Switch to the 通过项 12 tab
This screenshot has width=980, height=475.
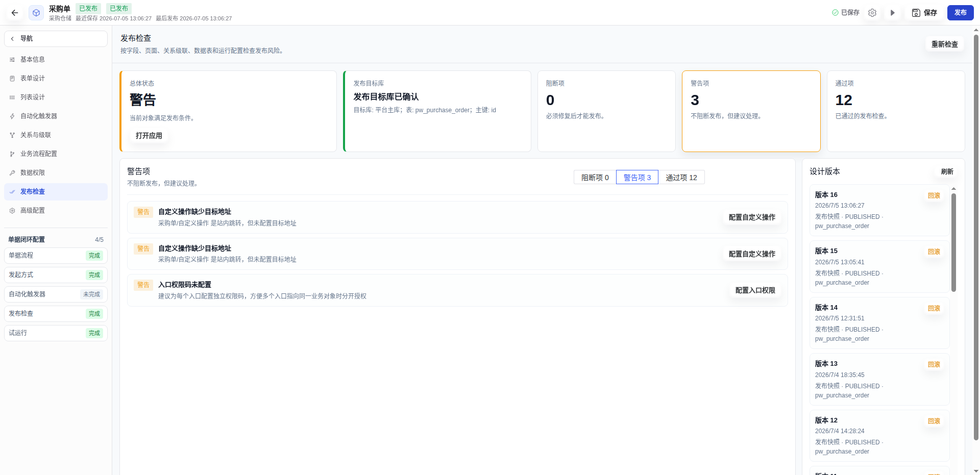[681, 178]
